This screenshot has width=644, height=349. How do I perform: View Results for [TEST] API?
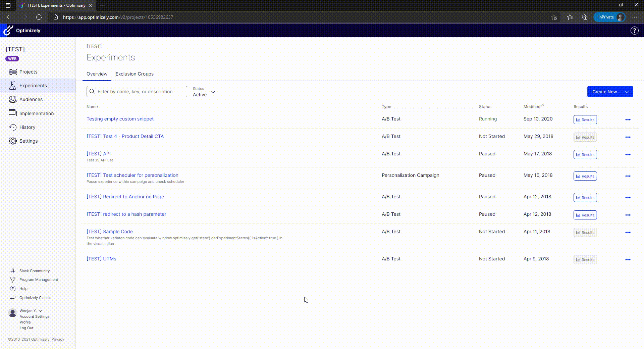(585, 155)
